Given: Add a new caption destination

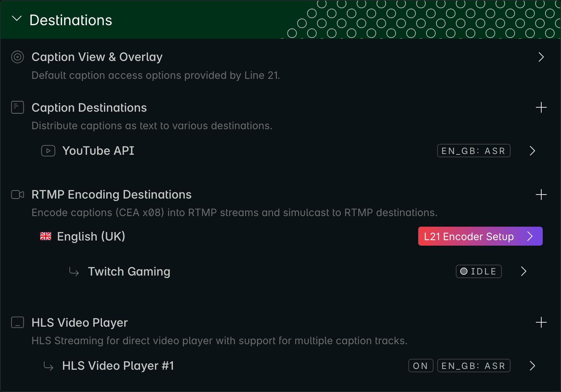Looking at the screenshot, I should pyautogui.click(x=541, y=107).
